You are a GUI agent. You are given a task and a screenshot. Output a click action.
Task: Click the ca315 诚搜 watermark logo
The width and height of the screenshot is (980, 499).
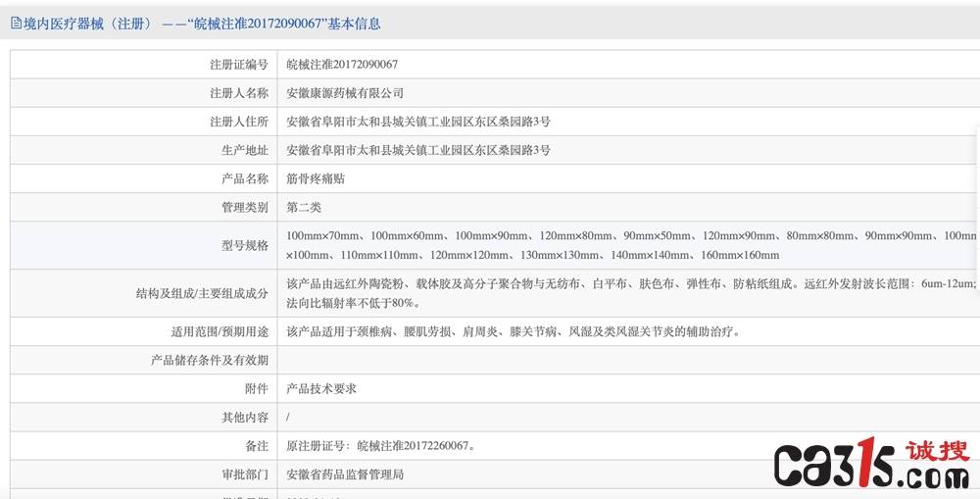tap(871, 465)
